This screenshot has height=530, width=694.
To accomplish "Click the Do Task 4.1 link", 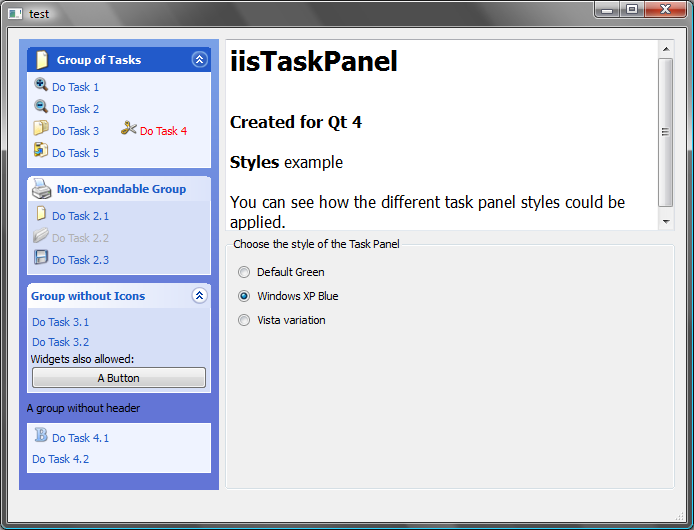I will (x=81, y=438).
